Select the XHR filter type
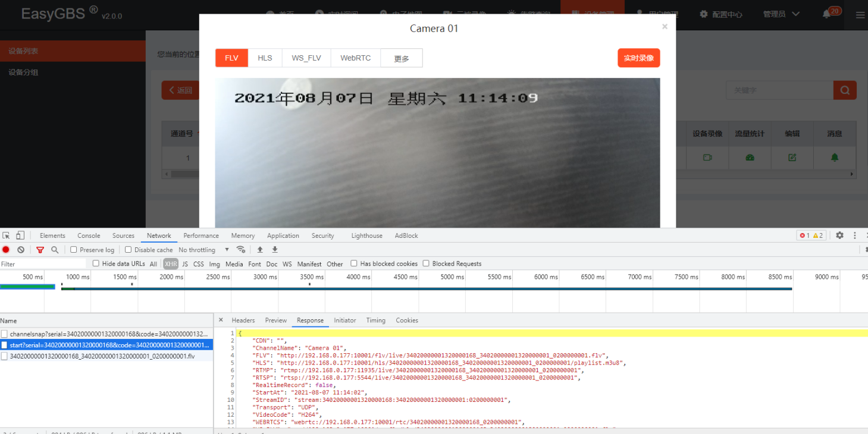The width and height of the screenshot is (868, 434). [x=171, y=264]
